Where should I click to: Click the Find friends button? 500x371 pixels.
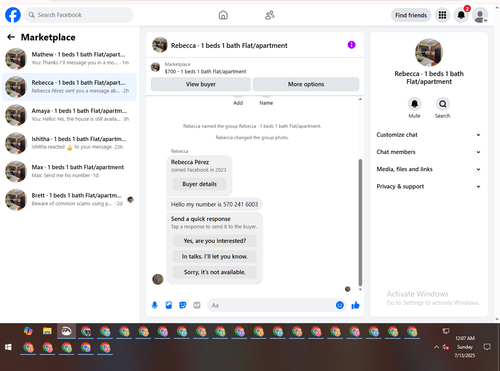[411, 15]
